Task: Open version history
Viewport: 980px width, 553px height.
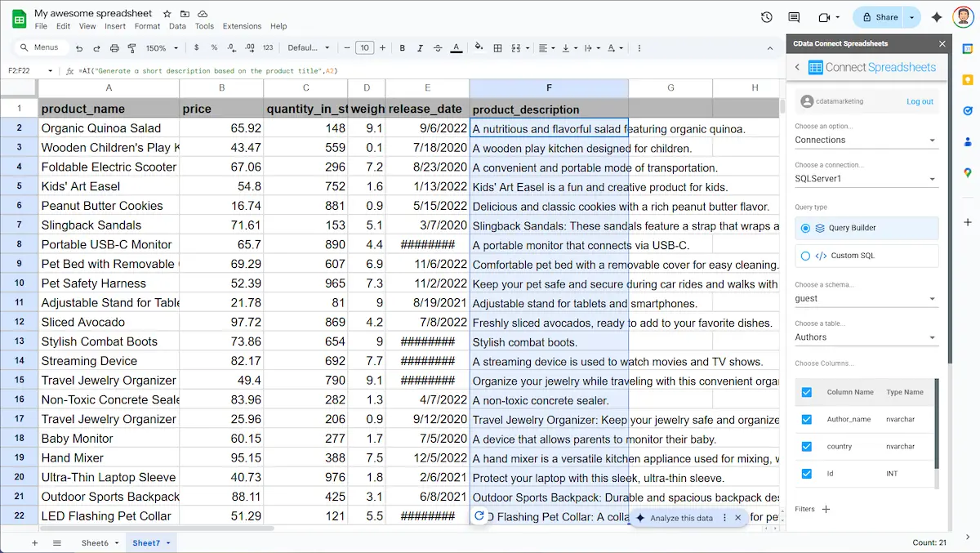Action: click(766, 16)
